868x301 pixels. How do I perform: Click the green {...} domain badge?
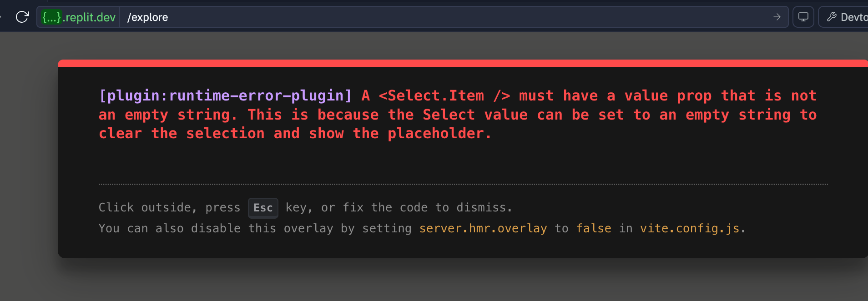(51, 17)
